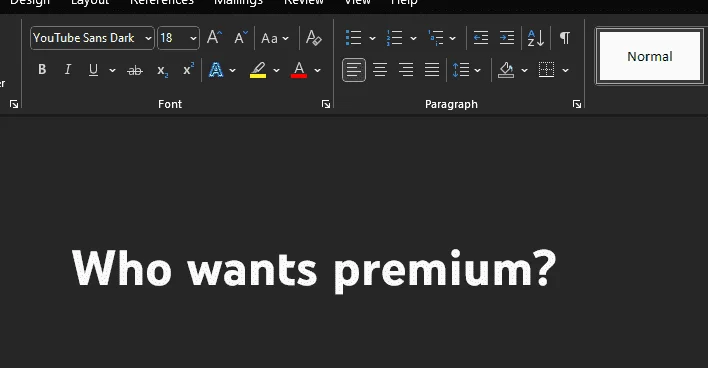
Task: Open the Help tab
Action: [x=404, y=2]
